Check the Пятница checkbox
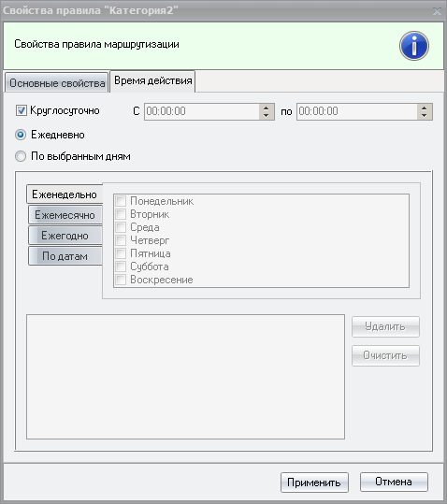The height and width of the screenshot is (504, 447). (x=121, y=253)
